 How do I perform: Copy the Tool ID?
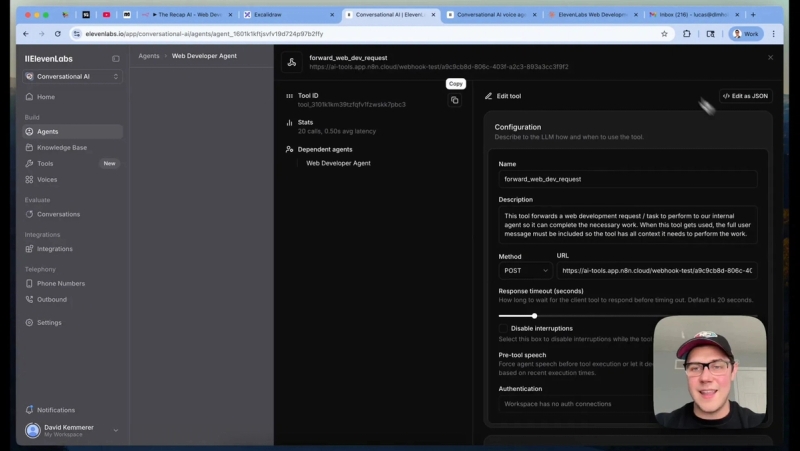455,101
